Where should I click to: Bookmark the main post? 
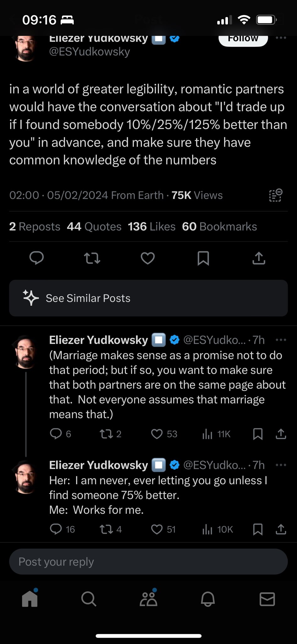[203, 258]
